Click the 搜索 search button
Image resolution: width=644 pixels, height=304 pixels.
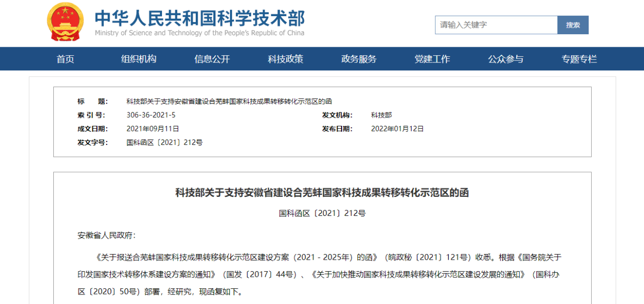pos(573,25)
